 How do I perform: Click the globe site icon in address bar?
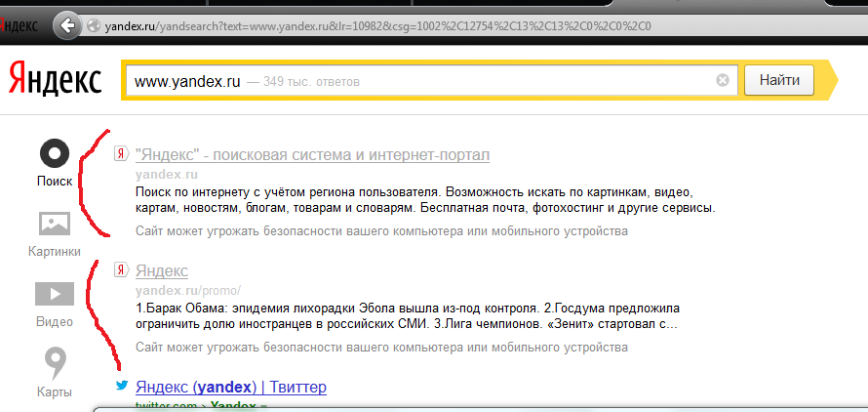[94, 26]
